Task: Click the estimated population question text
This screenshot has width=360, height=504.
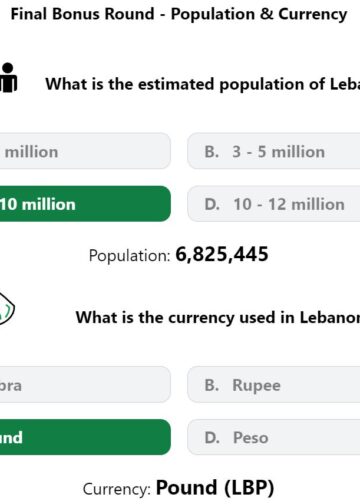Action: tap(203, 84)
